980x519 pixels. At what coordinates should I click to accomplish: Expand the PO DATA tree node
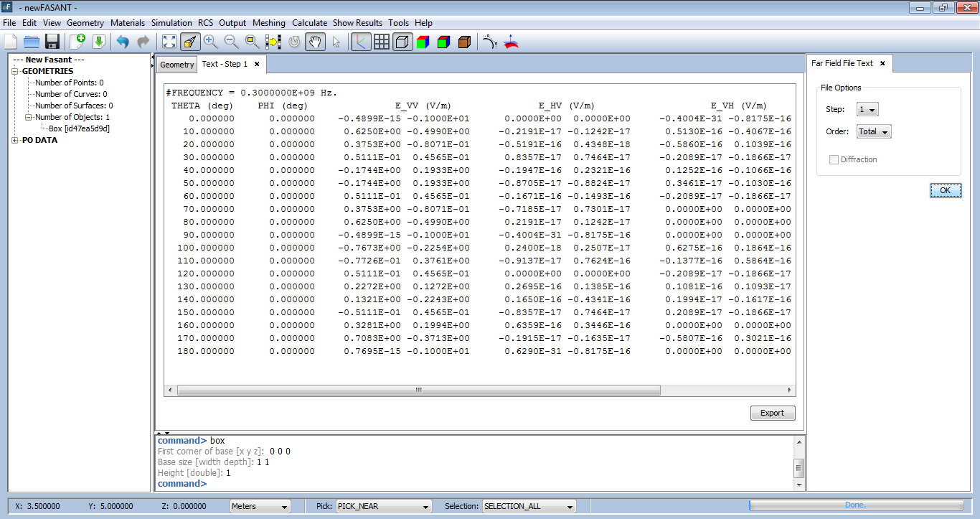[15, 141]
